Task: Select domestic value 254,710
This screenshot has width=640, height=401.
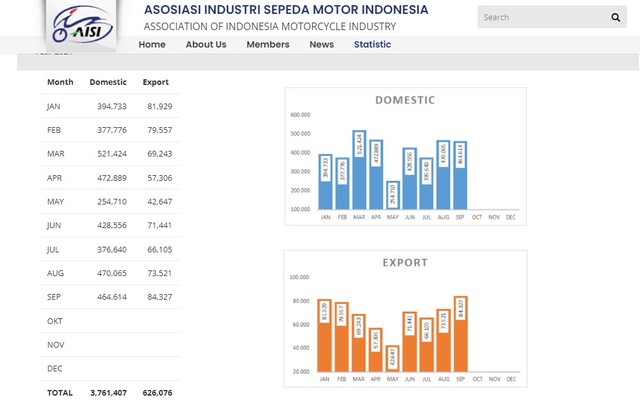Action: point(112,202)
